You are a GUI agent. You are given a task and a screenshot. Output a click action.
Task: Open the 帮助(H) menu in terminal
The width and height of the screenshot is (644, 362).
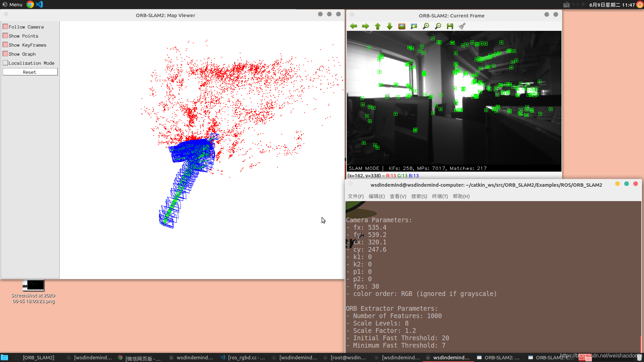[x=461, y=196]
